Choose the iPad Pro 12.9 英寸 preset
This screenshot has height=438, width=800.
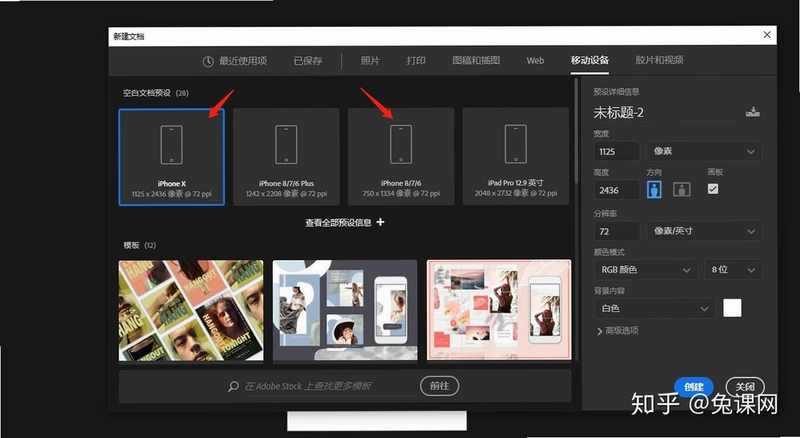(x=516, y=157)
